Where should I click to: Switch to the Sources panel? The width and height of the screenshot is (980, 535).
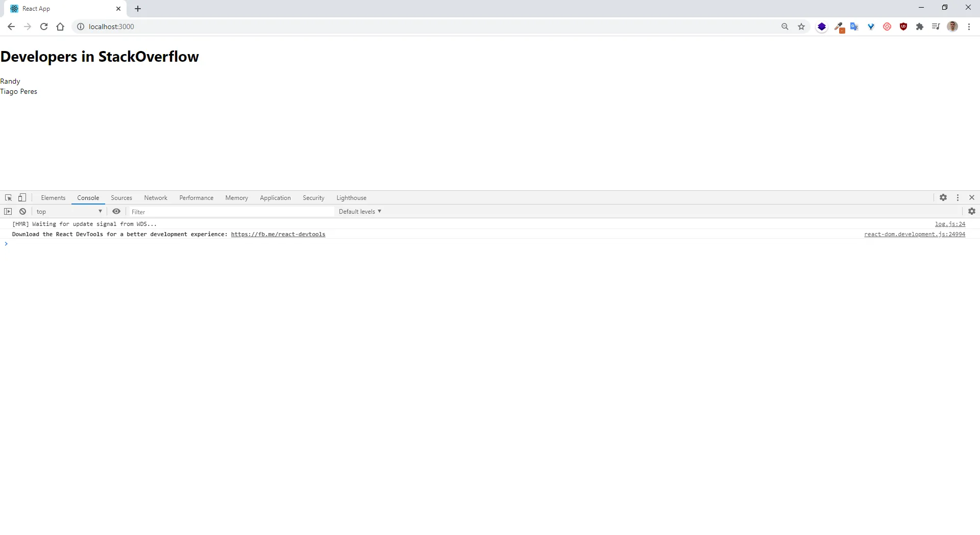[121, 198]
